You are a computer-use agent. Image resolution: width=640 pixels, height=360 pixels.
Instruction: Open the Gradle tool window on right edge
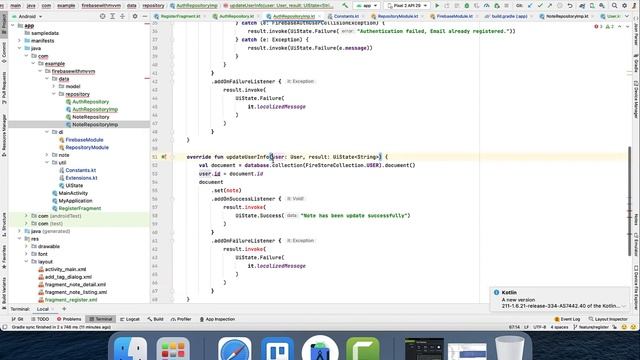(x=636, y=64)
